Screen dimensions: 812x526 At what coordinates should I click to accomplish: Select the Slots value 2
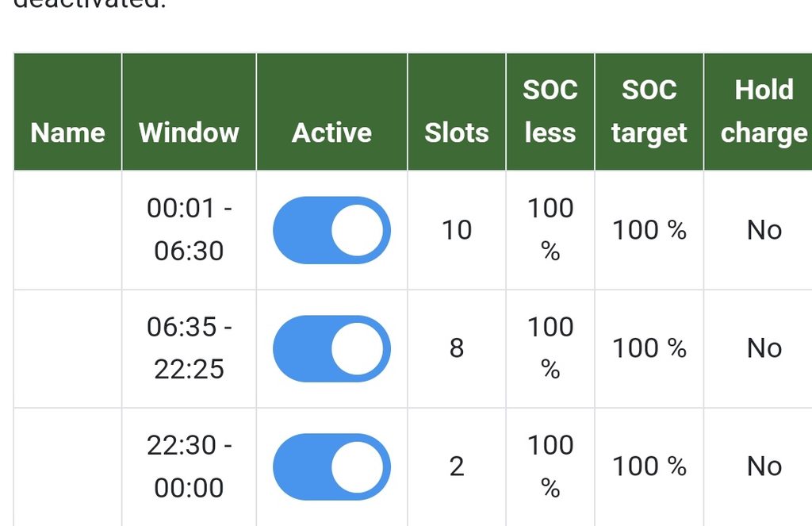(x=457, y=466)
